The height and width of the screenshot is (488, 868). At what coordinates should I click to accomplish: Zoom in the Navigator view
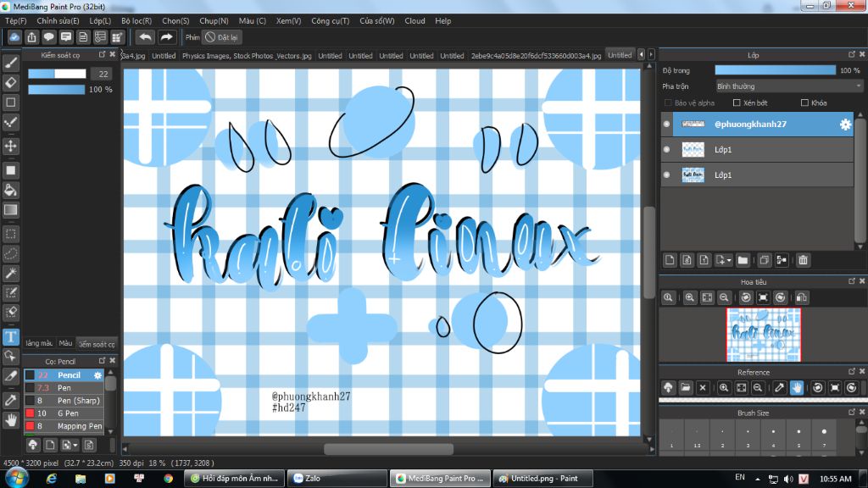coord(689,297)
